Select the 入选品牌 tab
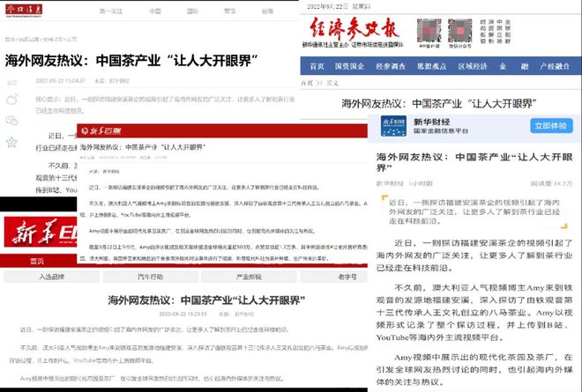 pyautogui.click(x=52, y=277)
